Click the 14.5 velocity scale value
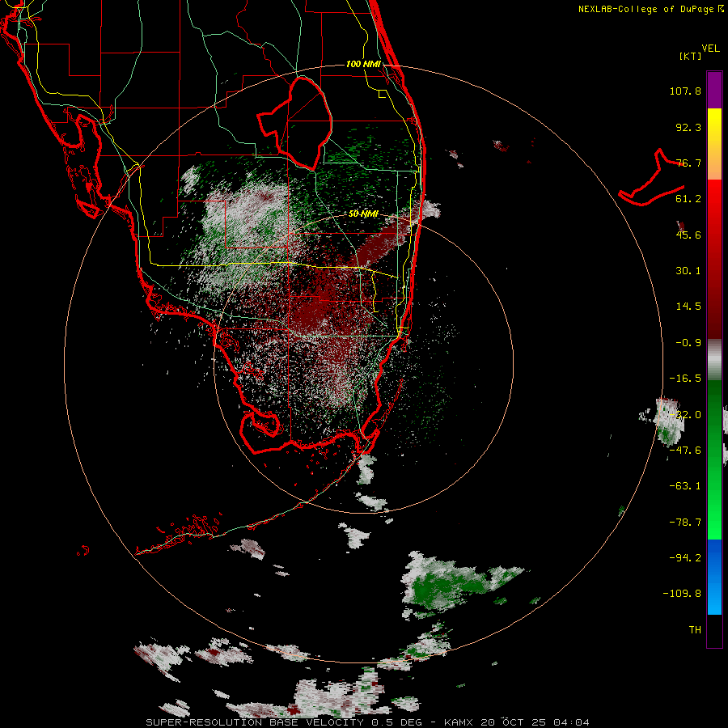728x728 pixels. pos(688,307)
